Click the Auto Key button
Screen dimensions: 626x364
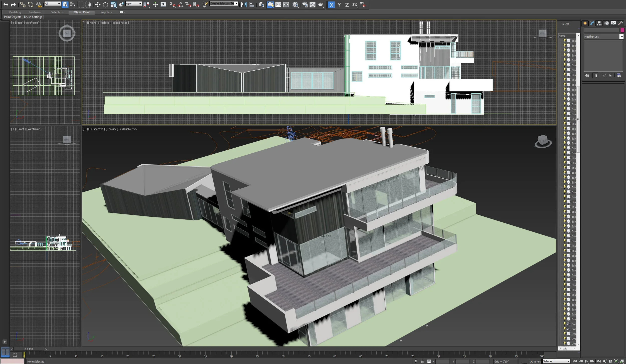[x=535, y=361]
